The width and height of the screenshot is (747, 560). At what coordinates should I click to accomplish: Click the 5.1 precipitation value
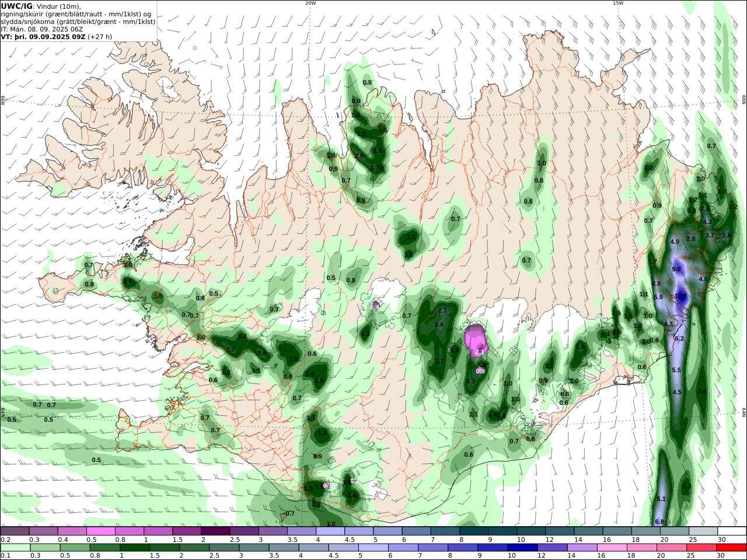pyautogui.click(x=661, y=499)
